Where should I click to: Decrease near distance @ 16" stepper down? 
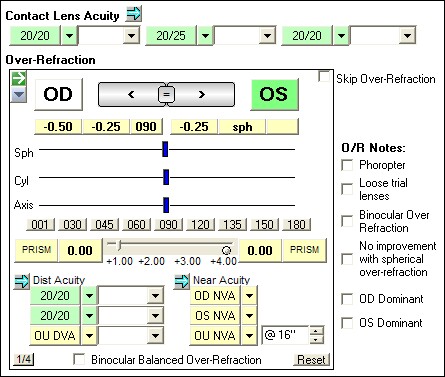[x=317, y=340]
